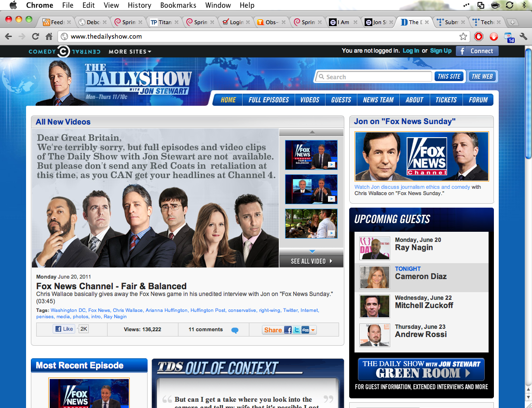Bookmark this page with the star icon

pos(463,36)
